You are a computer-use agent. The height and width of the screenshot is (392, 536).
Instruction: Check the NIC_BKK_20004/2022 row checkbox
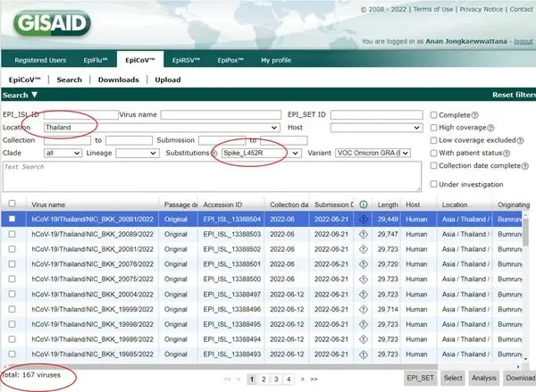(12, 294)
